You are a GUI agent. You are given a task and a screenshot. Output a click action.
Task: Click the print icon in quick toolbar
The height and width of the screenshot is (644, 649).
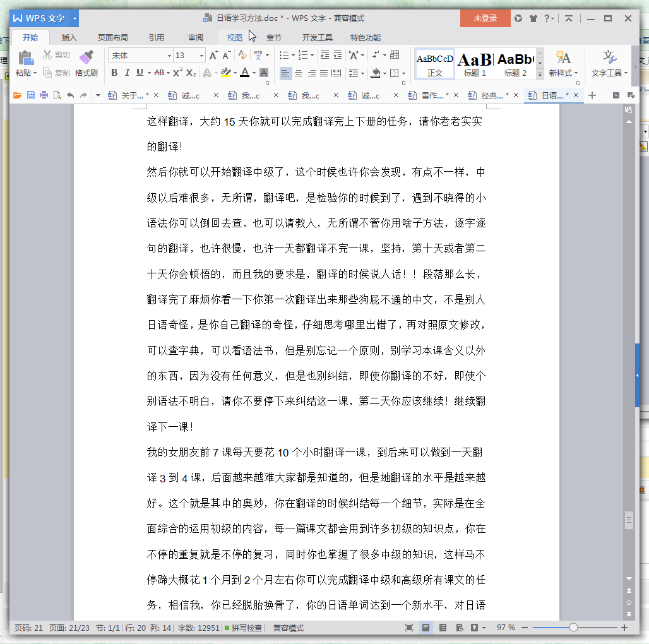pos(44,95)
